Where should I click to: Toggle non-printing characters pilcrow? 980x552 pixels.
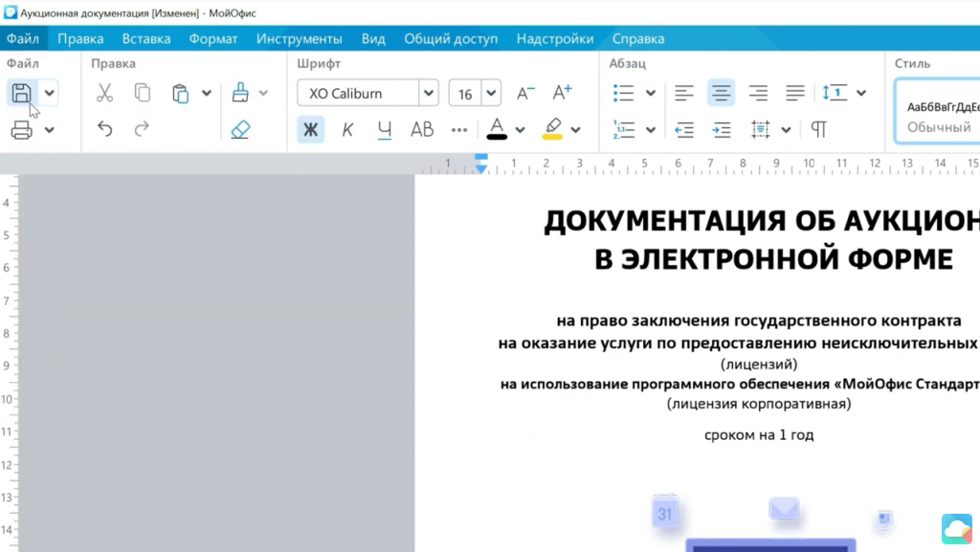[819, 129]
